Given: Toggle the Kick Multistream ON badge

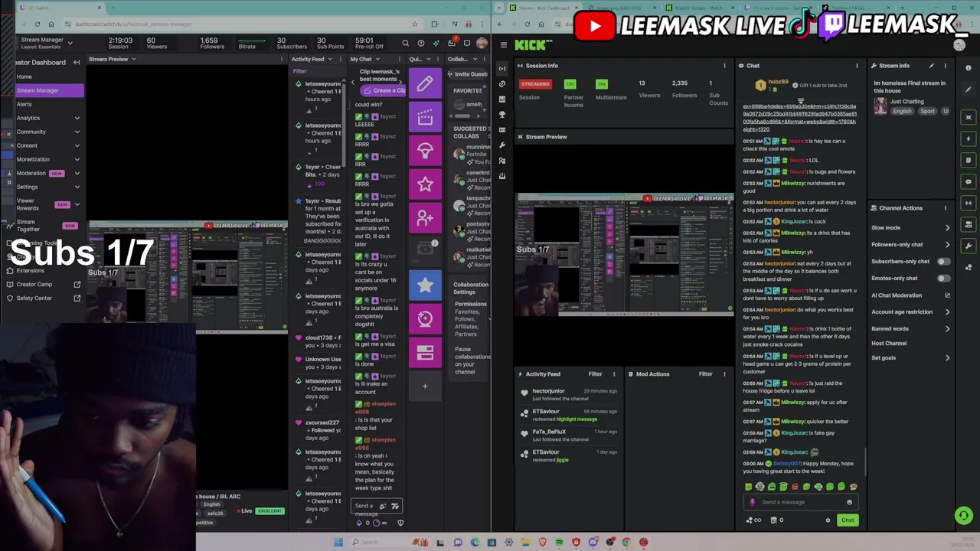Looking at the screenshot, I should click(602, 83).
